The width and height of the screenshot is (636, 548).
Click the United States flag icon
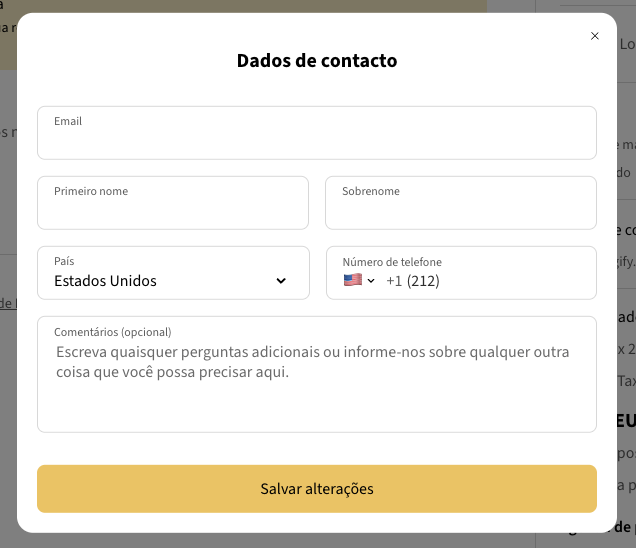pyautogui.click(x=352, y=281)
